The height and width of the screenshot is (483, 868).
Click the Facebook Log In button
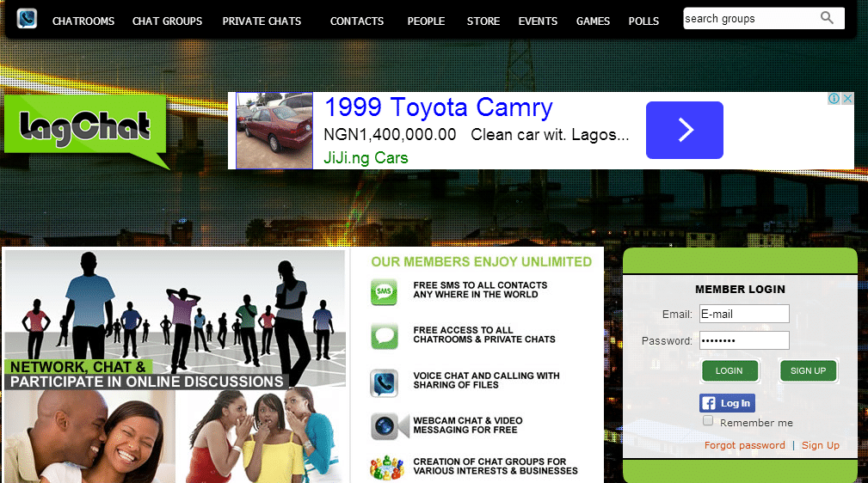(727, 403)
